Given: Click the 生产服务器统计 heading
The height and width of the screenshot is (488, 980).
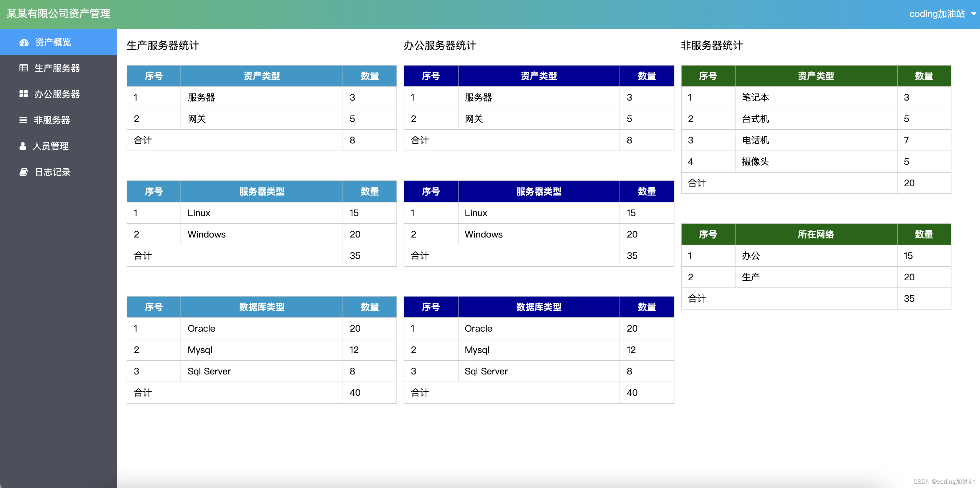Looking at the screenshot, I should [163, 46].
